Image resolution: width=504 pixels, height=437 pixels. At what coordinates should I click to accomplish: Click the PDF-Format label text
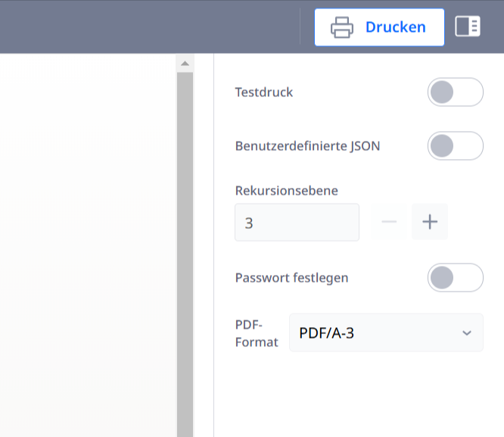point(257,332)
